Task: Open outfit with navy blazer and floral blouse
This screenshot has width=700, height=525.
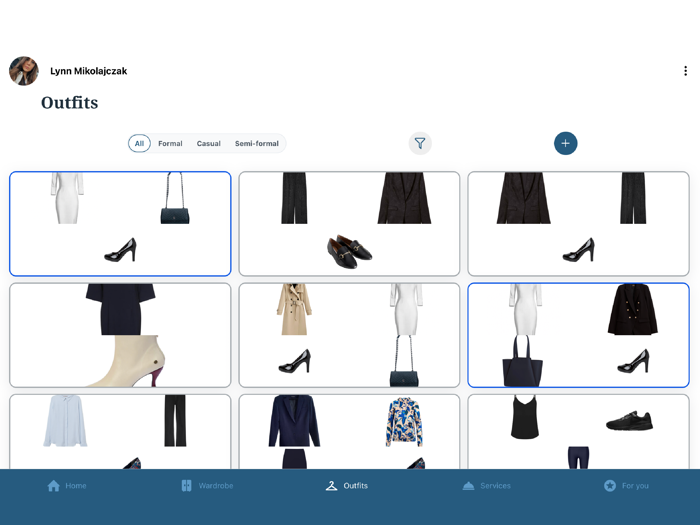Action: coord(349,432)
